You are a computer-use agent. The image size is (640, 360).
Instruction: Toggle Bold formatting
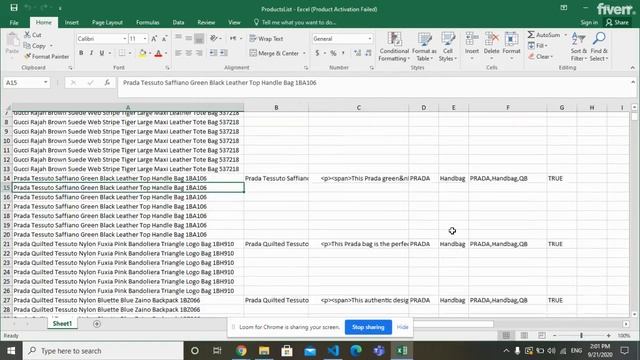point(81,53)
